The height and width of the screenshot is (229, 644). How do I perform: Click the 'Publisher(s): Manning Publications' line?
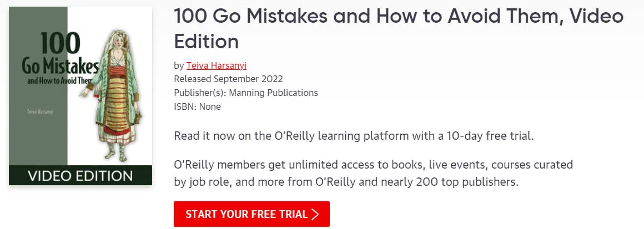point(245,93)
